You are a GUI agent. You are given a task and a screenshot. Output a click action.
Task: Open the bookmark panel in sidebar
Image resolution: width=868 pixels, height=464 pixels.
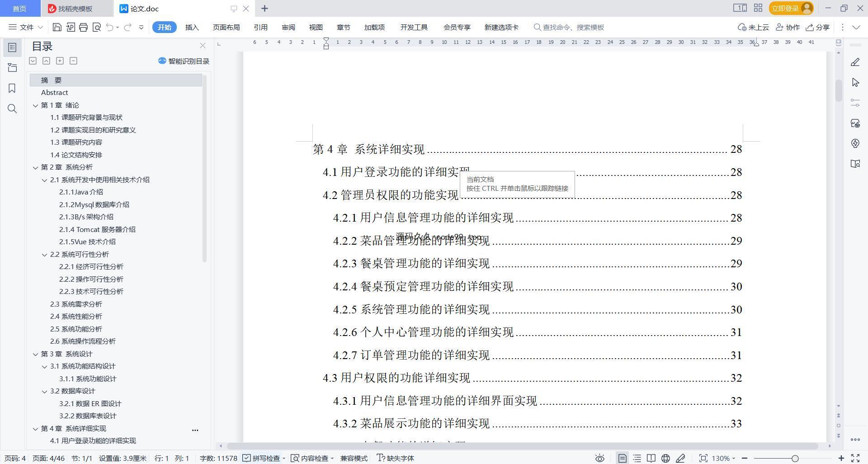pyautogui.click(x=12, y=88)
